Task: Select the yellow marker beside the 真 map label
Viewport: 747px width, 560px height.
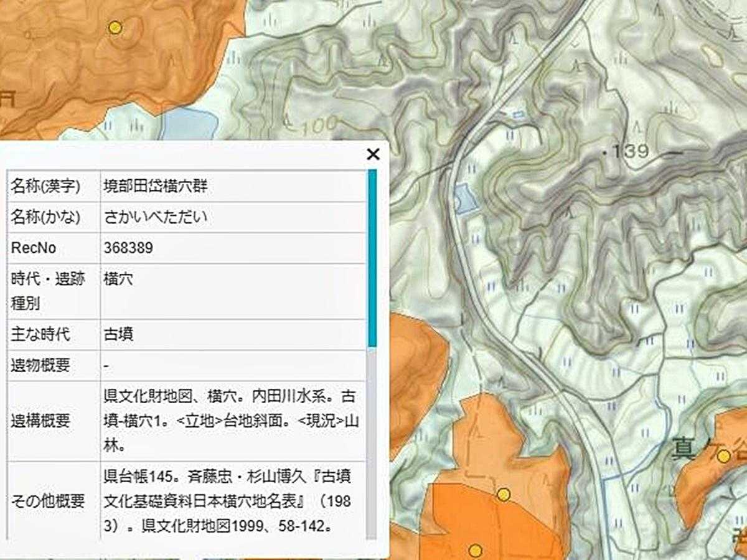Action: 723,457
